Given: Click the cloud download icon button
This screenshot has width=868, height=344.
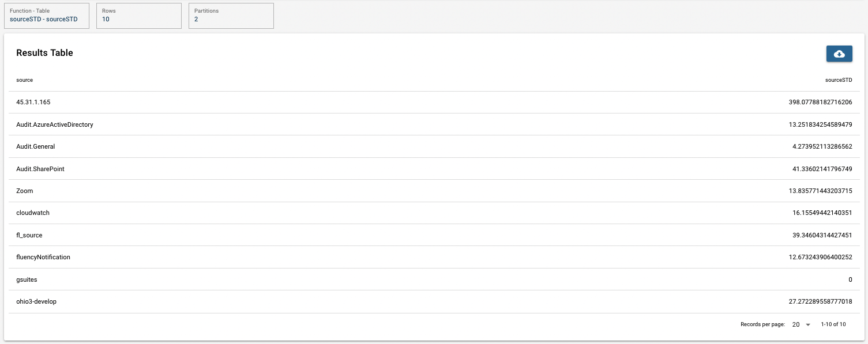Looking at the screenshot, I should click(839, 54).
